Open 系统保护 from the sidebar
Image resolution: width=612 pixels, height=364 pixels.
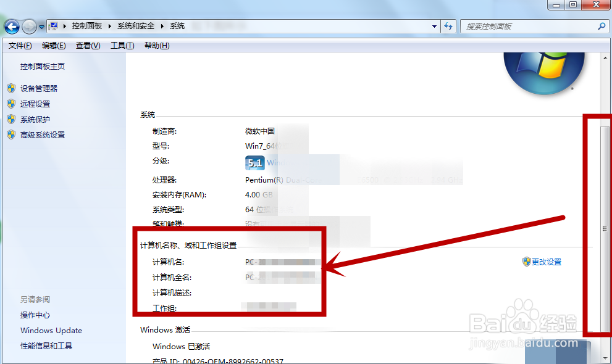click(35, 119)
